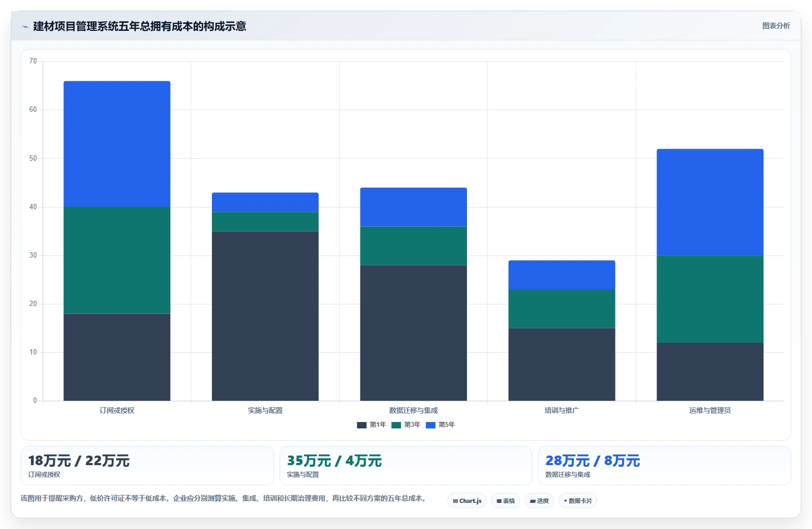812x529 pixels.
Task: Click the 实施与配置 x-axis label
Action: point(265,410)
